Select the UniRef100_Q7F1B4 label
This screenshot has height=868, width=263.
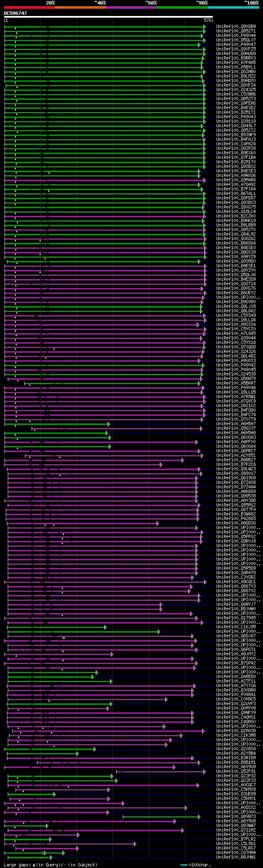point(236,158)
